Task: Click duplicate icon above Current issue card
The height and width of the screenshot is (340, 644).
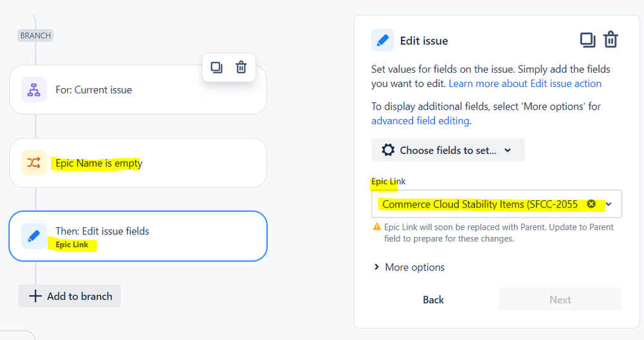Action: (x=217, y=67)
